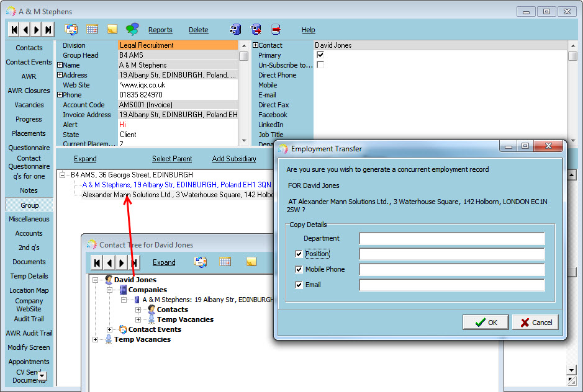The image size is (583, 392).
Task: Tick the Un-Subscribe checkbox
Action: (320, 65)
